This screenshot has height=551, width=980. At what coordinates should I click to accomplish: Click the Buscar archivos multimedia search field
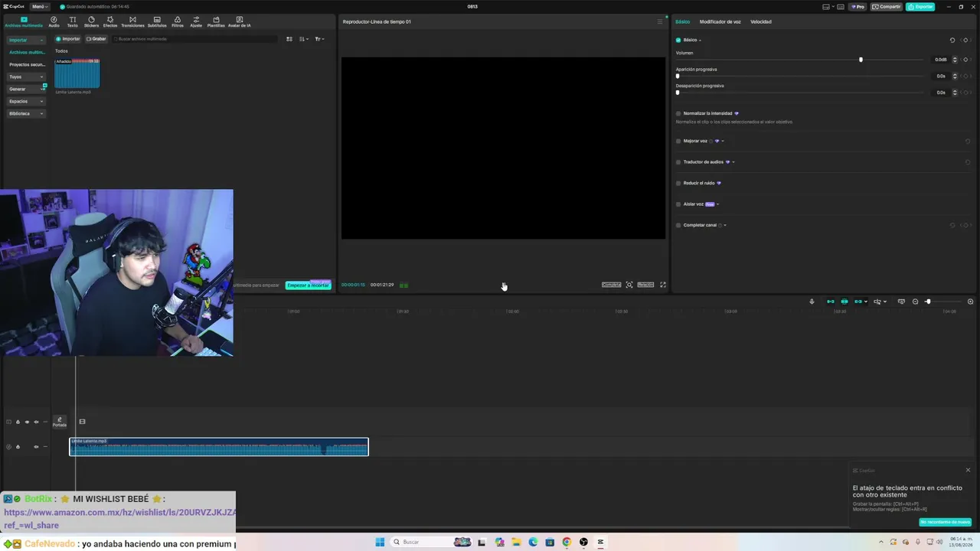[x=194, y=39]
